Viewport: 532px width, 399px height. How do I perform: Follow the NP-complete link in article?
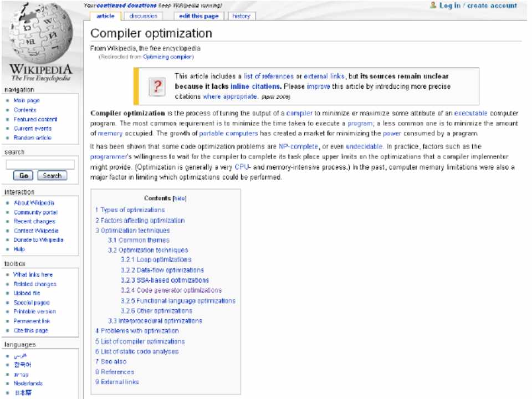[x=298, y=146]
